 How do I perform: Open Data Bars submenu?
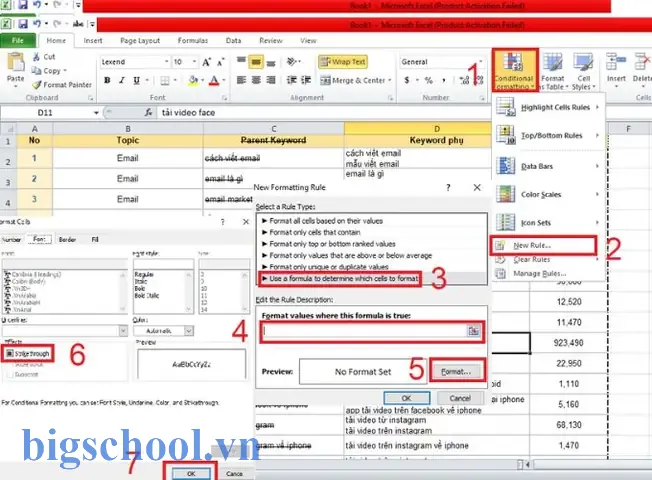[548, 166]
